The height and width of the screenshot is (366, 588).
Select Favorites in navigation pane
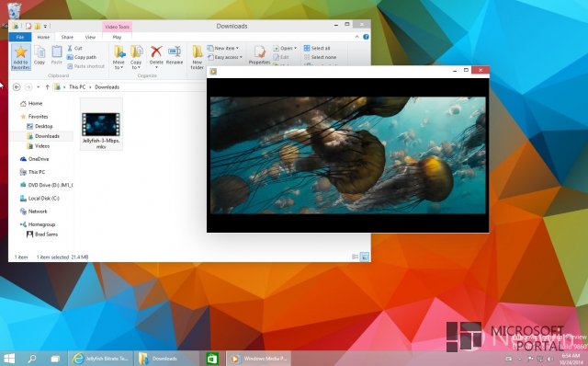tap(34, 117)
